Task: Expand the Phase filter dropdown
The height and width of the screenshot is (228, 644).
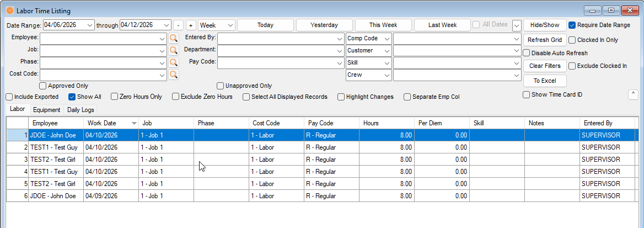Action: tap(162, 62)
